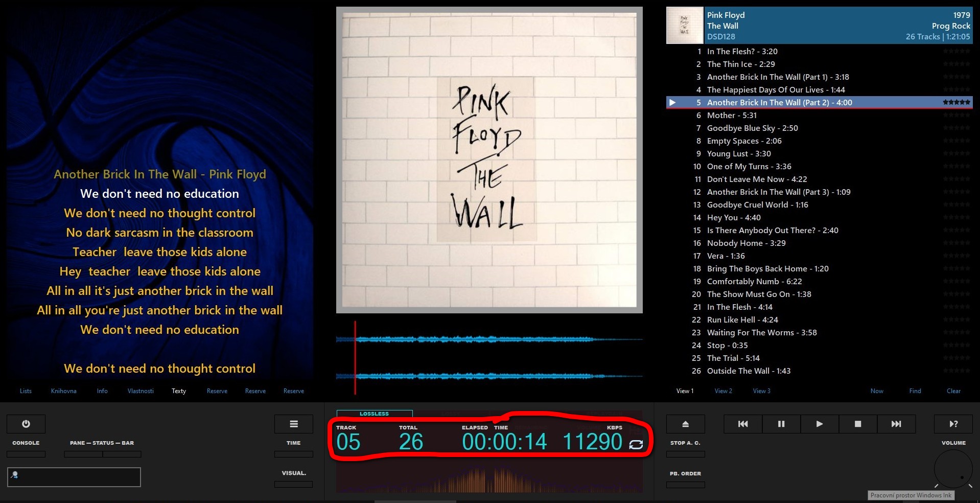Open the Knihovna tab
This screenshot has height=503, width=980.
tap(64, 391)
